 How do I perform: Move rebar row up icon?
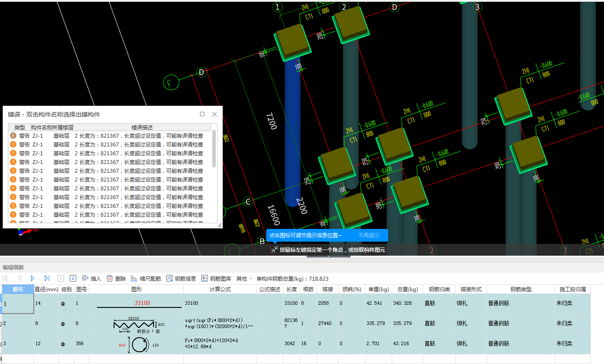pos(61,278)
